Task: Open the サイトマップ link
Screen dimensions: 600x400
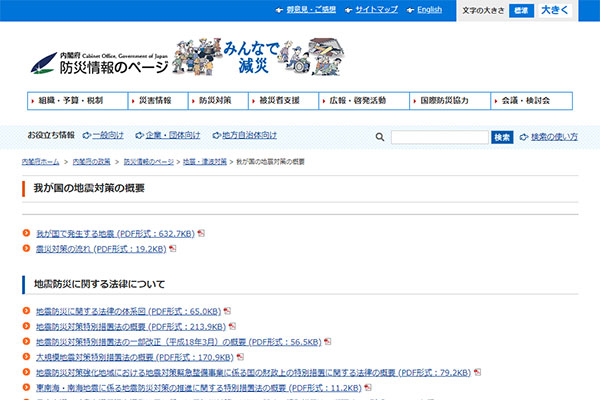Action: pos(376,10)
